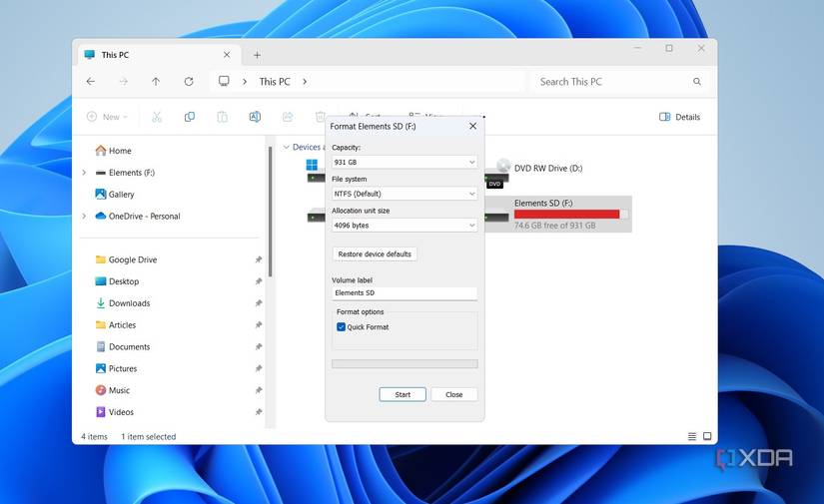
Task: Click the Close button in Format dialog
Action: (x=454, y=394)
